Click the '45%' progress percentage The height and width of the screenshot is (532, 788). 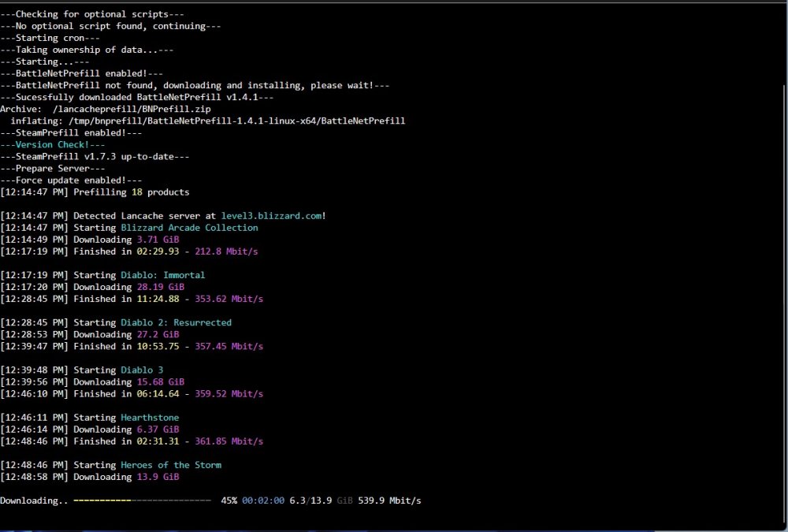tap(229, 500)
